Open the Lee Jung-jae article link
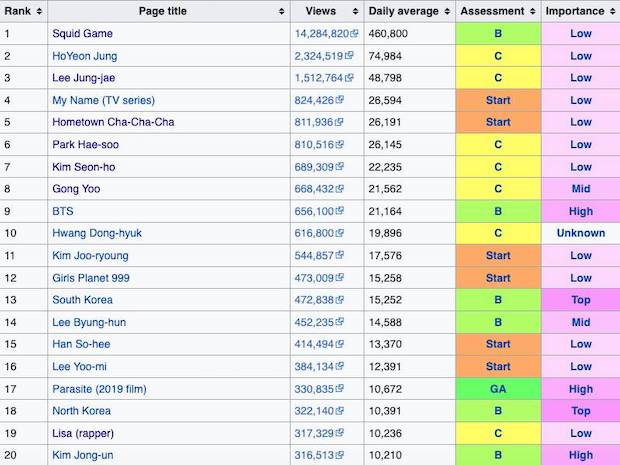 (83, 78)
